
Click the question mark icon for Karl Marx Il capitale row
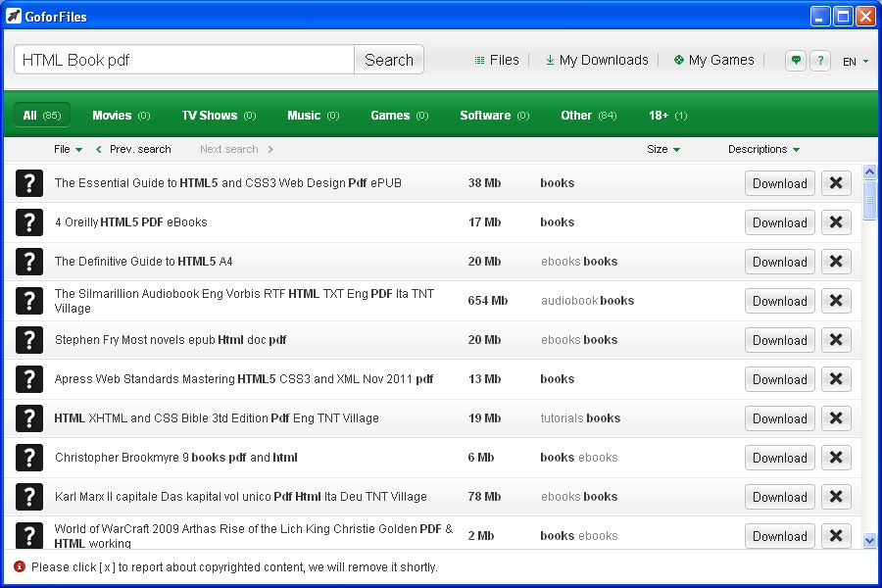tap(29, 497)
